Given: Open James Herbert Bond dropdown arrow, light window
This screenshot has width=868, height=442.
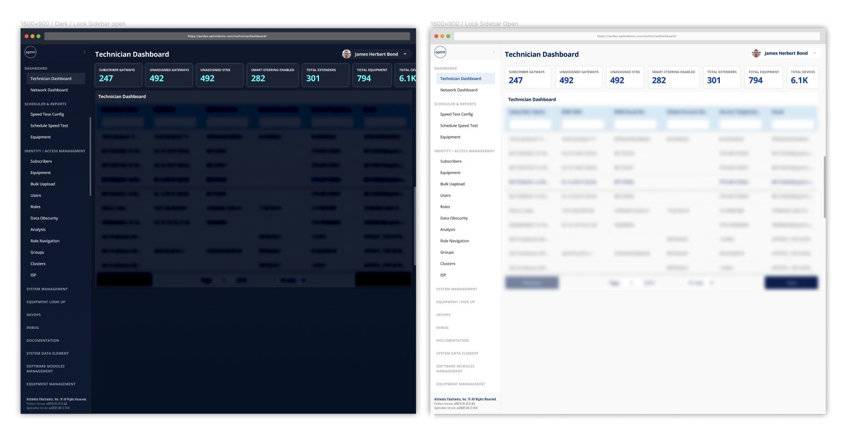Looking at the screenshot, I should coord(815,53).
